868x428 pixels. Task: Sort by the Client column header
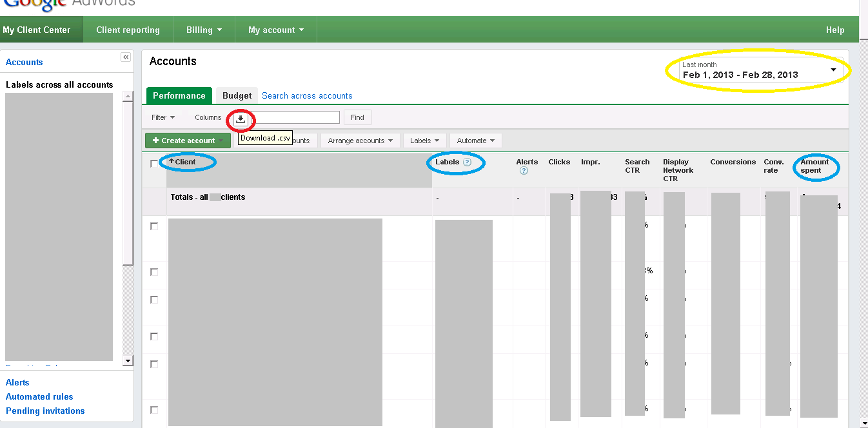185,162
